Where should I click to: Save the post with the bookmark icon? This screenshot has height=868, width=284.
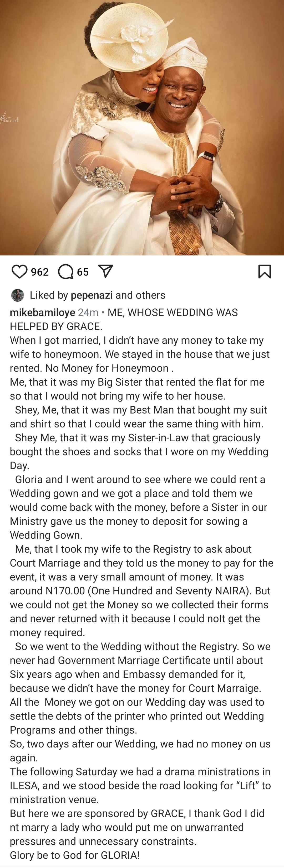[265, 271]
